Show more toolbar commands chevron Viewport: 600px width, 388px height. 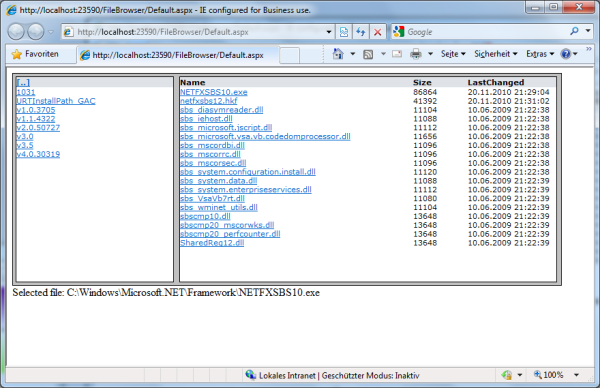(589, 49)
